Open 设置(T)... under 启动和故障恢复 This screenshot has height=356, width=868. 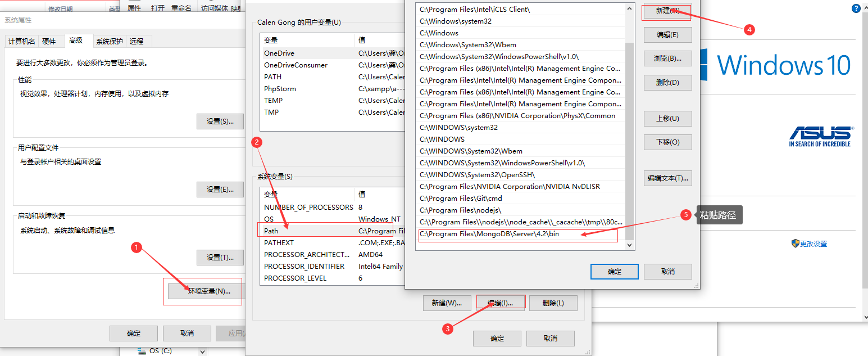220,258
